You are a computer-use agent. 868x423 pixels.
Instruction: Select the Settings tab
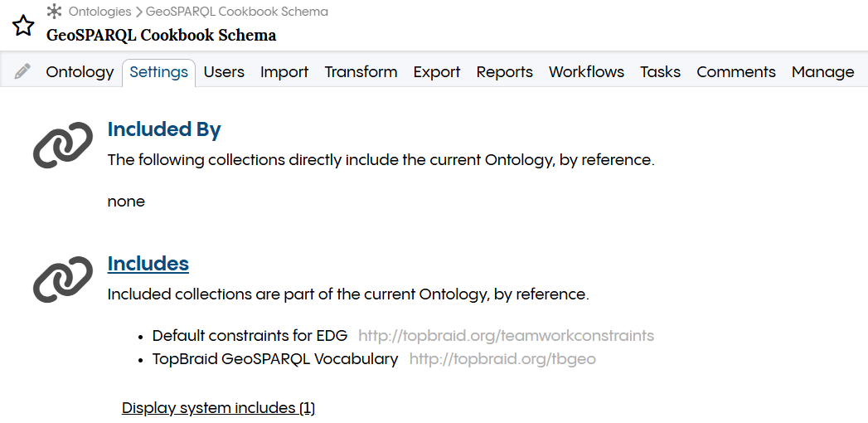(158, 72)
